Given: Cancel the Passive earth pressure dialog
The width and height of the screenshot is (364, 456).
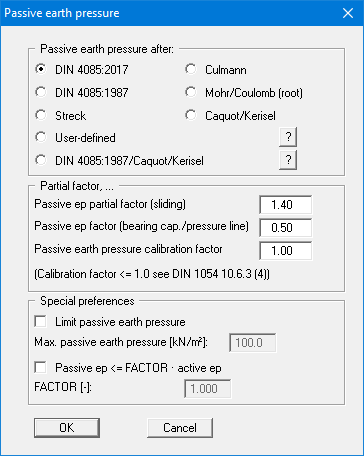Looking at the screenshot, I should [x=180, y=428].
